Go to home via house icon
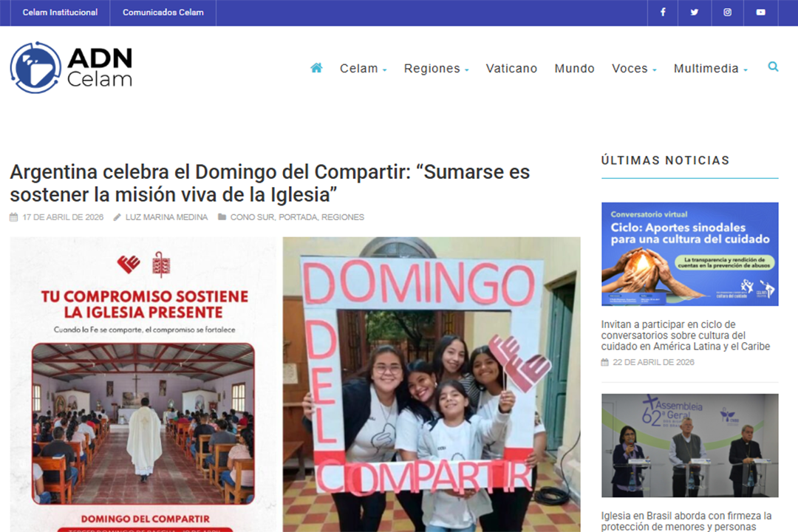Viewport: 798px width, 532px height. (316, 68)
